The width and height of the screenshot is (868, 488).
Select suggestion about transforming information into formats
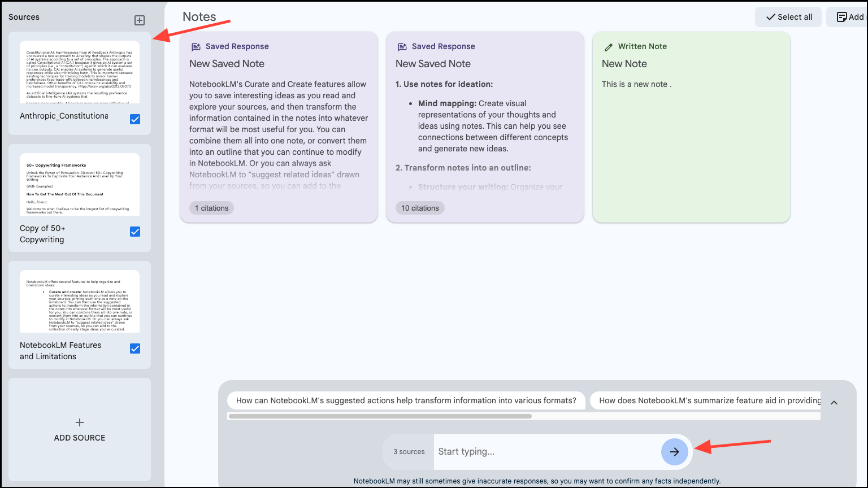(406, 400)
